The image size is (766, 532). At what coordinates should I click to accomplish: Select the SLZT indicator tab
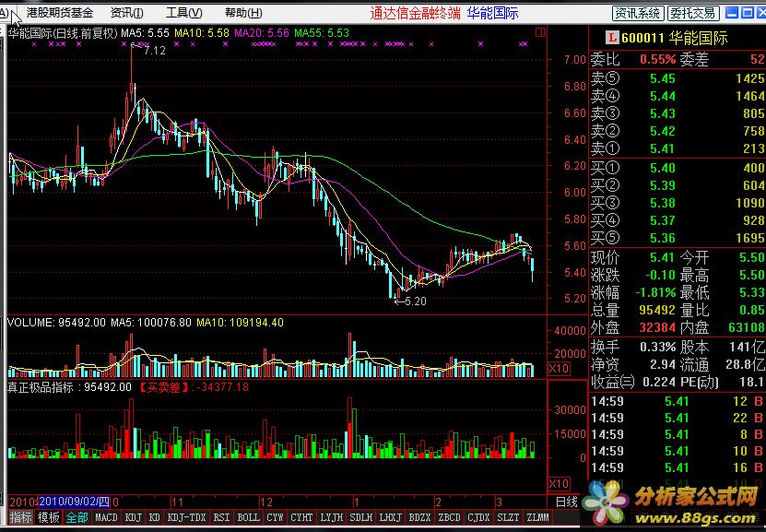coord(508,517)
